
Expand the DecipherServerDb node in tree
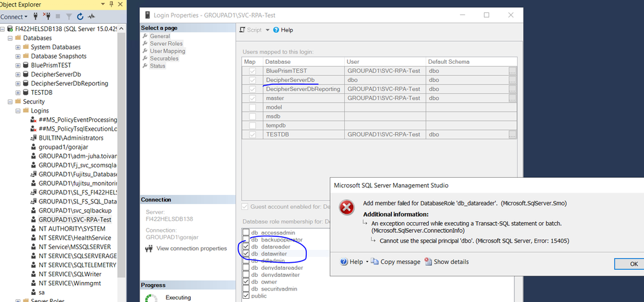click(17, 74)
